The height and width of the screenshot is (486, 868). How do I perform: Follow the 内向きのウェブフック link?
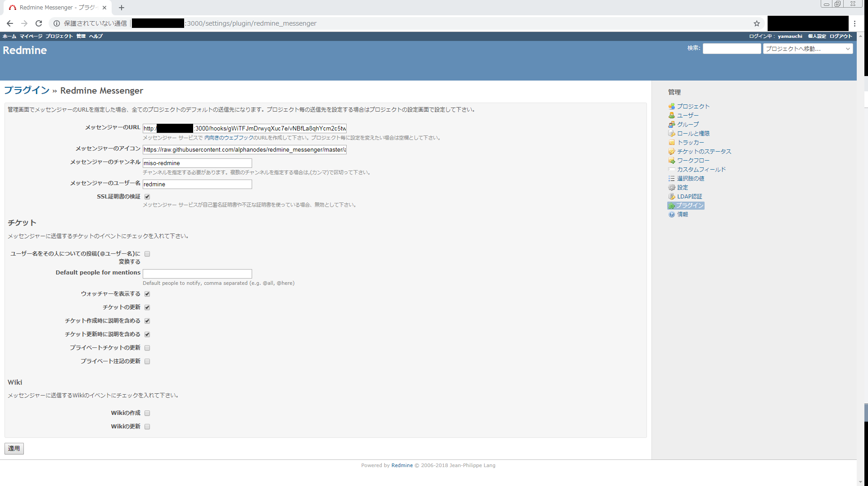click(229, 138)
